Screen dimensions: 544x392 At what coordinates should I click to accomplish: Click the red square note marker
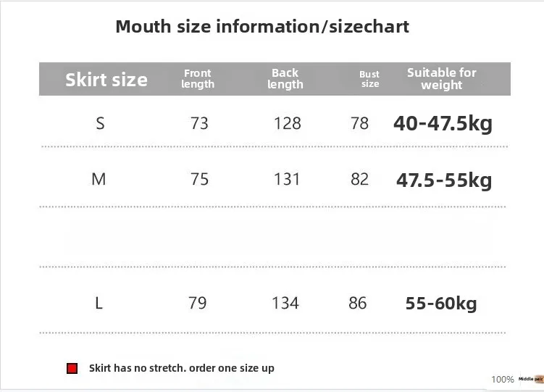click(x=72, y=368)
